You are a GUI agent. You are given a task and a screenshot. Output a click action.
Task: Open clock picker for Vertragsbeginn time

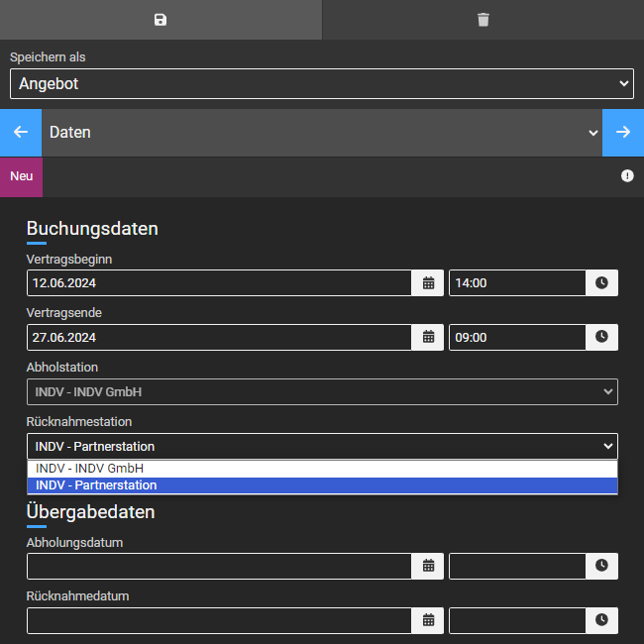pos(601,283)
